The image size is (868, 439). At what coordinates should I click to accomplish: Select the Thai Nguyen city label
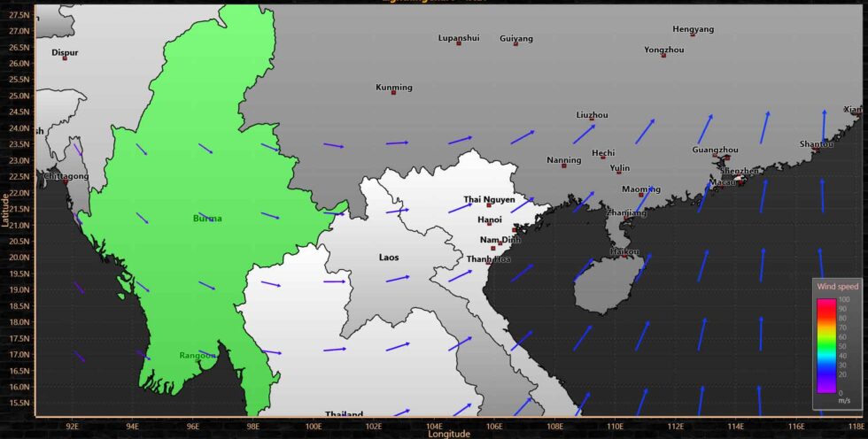[x=489, y=200]
